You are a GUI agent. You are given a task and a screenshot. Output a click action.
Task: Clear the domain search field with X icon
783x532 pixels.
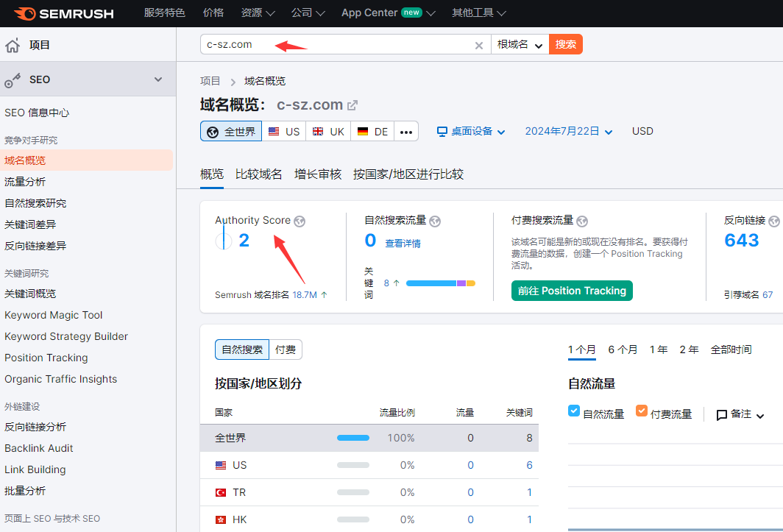click(x=479, y=45)
